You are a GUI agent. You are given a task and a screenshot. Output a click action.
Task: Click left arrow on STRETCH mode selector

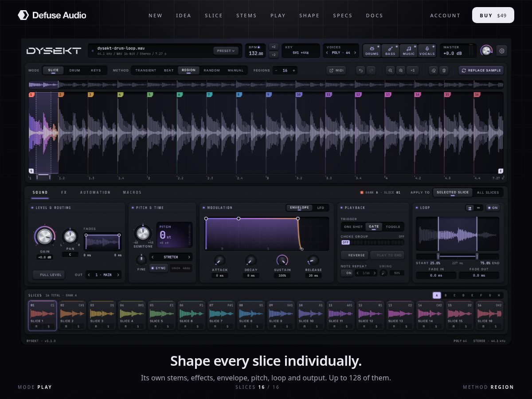point(153,257)
